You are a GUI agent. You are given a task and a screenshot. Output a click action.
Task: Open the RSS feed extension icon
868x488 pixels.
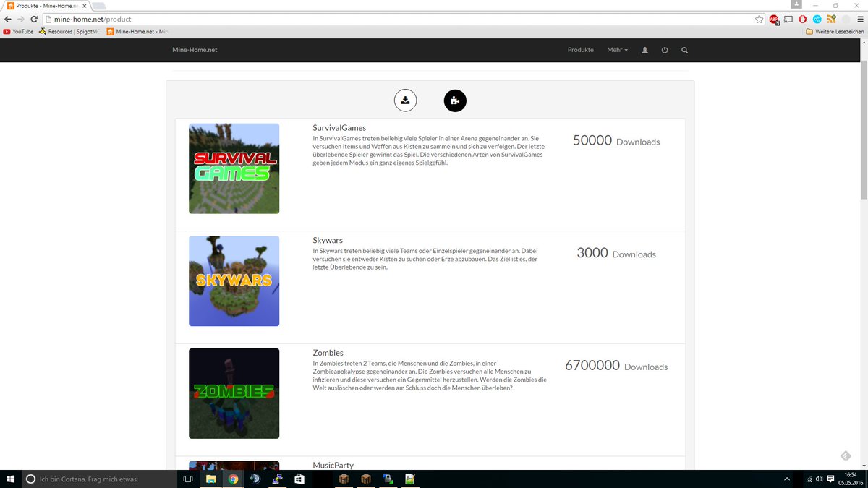pos(831,19)
